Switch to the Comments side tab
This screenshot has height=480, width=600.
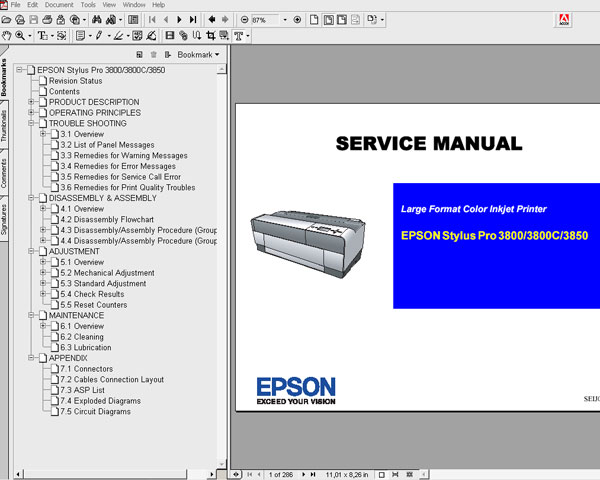pyautogui.click(x=4, y=173)
